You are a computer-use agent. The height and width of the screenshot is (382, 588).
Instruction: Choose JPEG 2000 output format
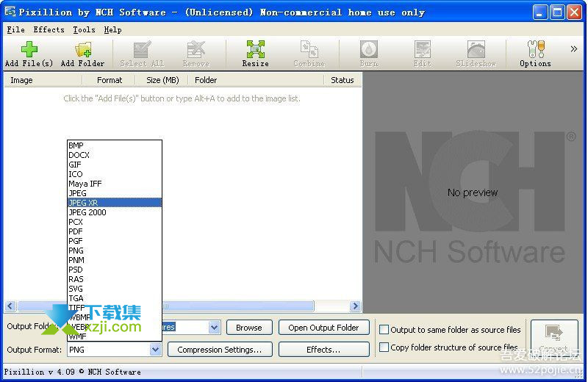click(115, 212)
